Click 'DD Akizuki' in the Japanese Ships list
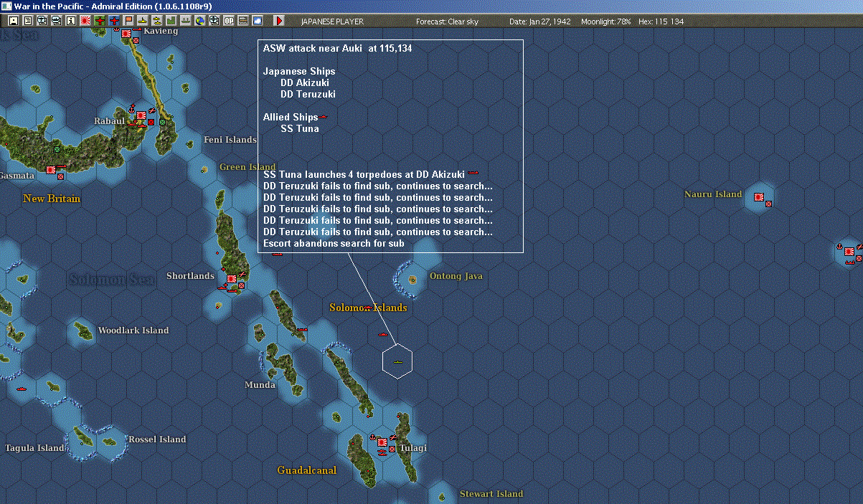Viewport: 863px width, 504px height. pyautogui.click(x=305, y=83)
